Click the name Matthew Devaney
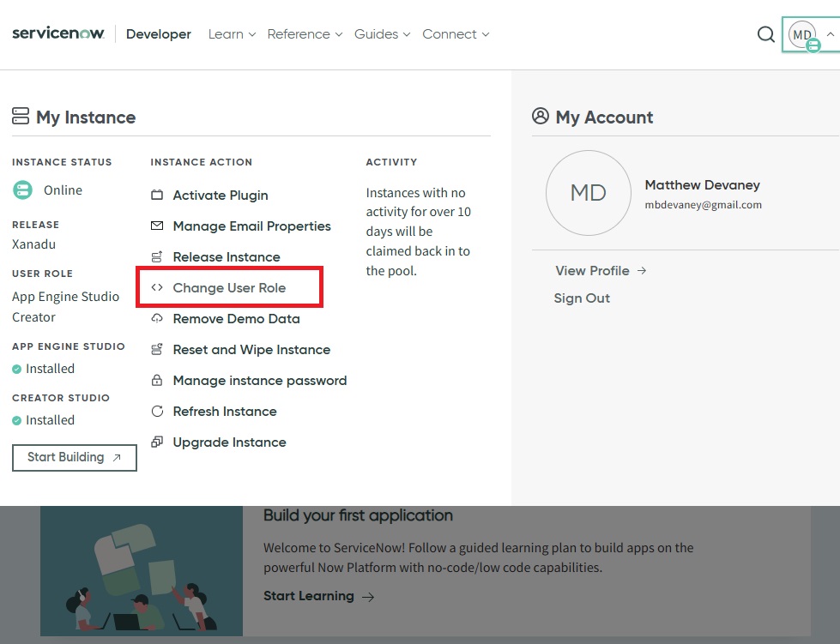Screen dimensions: 840x644 pos(703,184)
